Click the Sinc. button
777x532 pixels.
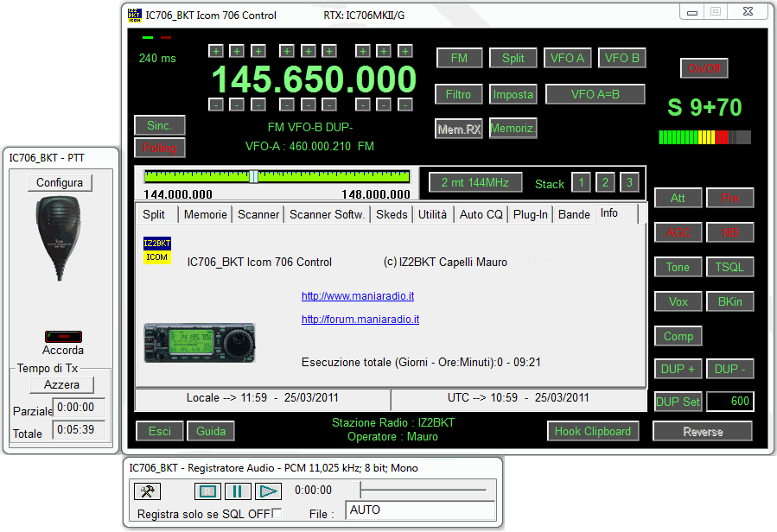(x=160, y=125)
